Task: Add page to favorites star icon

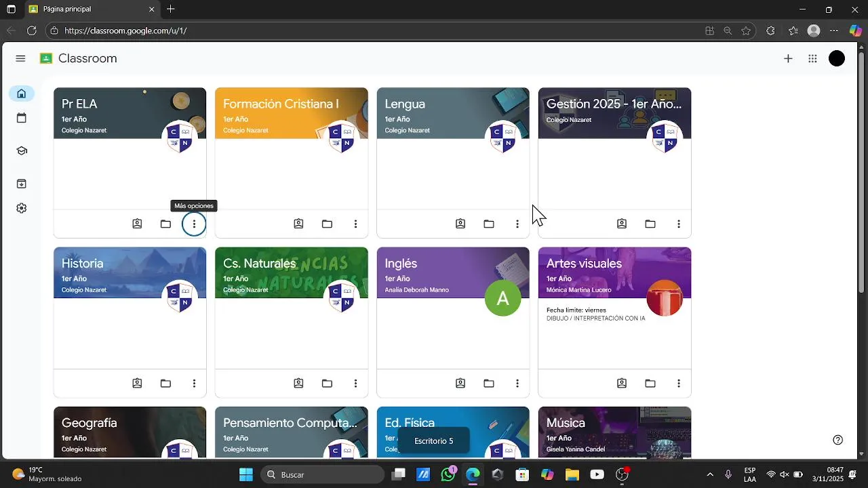Action: tap(746, 30)
